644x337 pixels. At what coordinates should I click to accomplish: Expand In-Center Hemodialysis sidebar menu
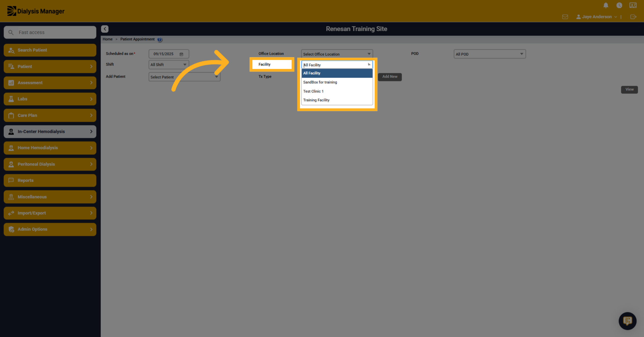(x=50, y=132)
